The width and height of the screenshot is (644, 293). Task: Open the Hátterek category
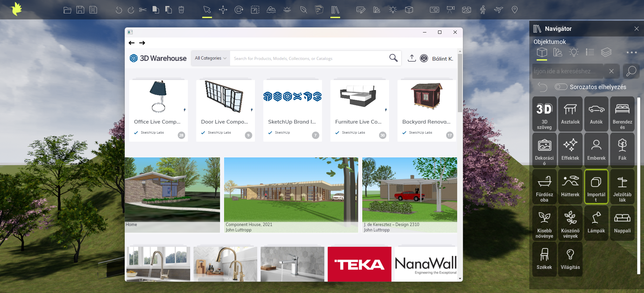[x=570, y=187]
